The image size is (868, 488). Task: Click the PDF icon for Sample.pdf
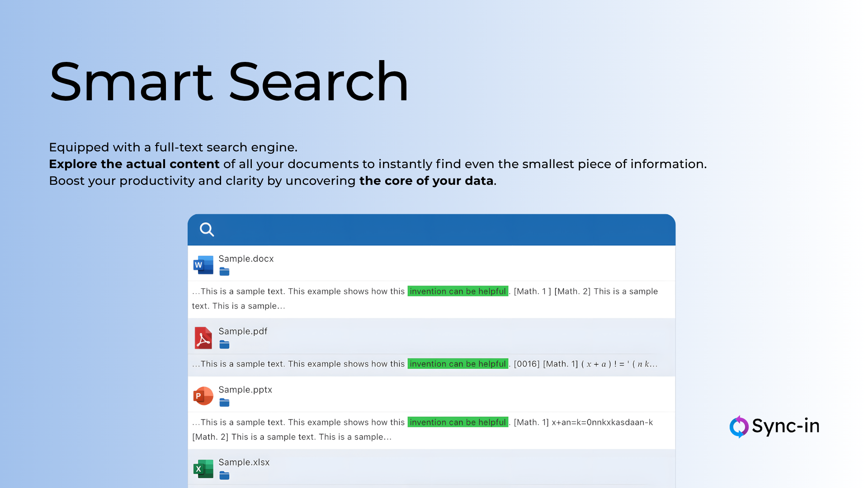click(203, 338)
